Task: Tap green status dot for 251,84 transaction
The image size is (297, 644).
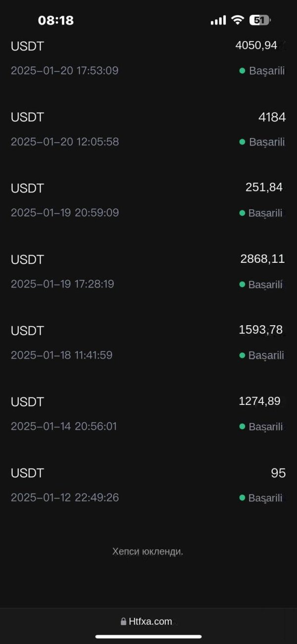Action: (x=242, y=213)
